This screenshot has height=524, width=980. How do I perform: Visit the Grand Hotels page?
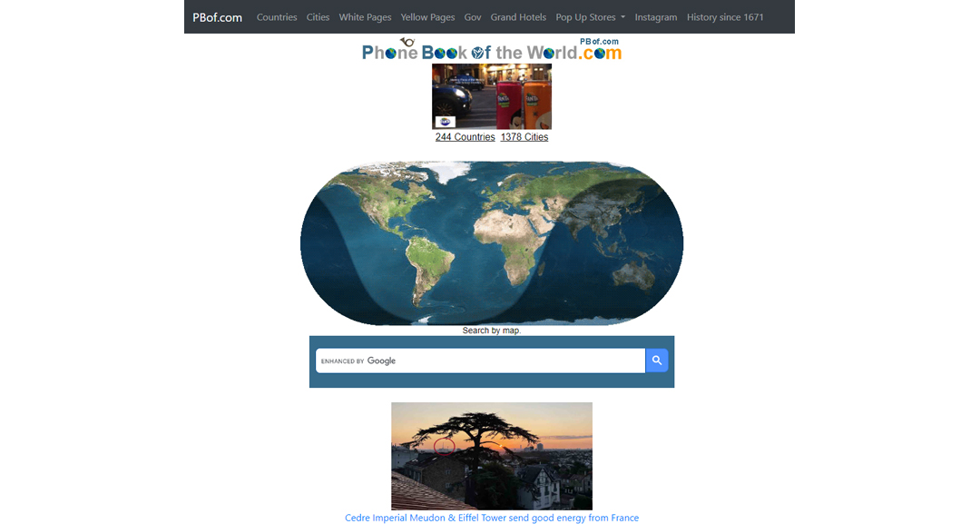[x=518, y=17]
